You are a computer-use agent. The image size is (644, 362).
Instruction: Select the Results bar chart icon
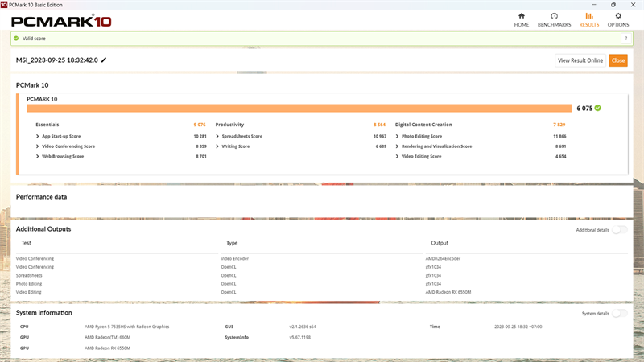coord(589,16)
